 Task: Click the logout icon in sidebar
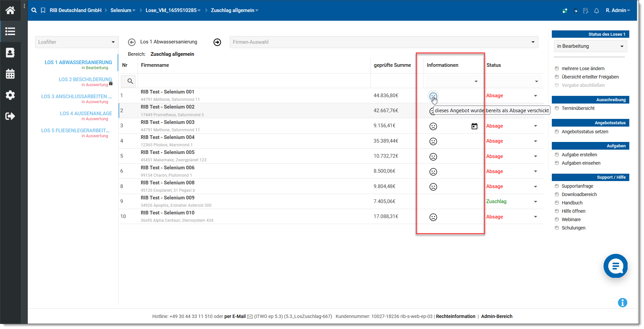pos(10,116)
